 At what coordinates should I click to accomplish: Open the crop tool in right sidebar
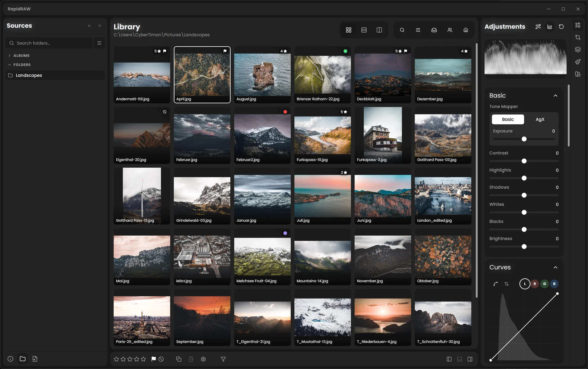(578, 37)
